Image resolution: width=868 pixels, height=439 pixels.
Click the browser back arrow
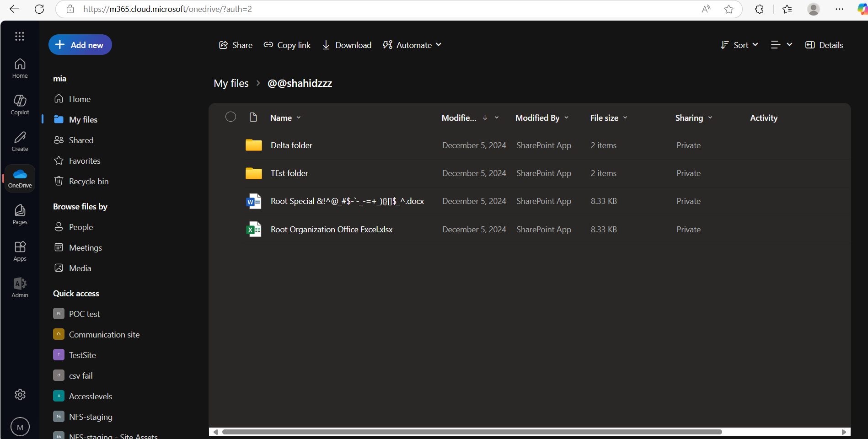tap(14, 9)
